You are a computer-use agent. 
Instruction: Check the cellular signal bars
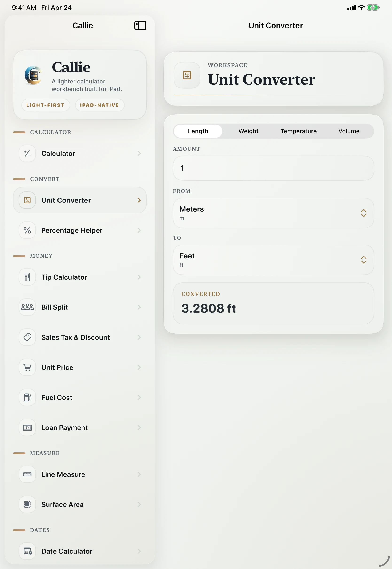[x=352, y=8]
